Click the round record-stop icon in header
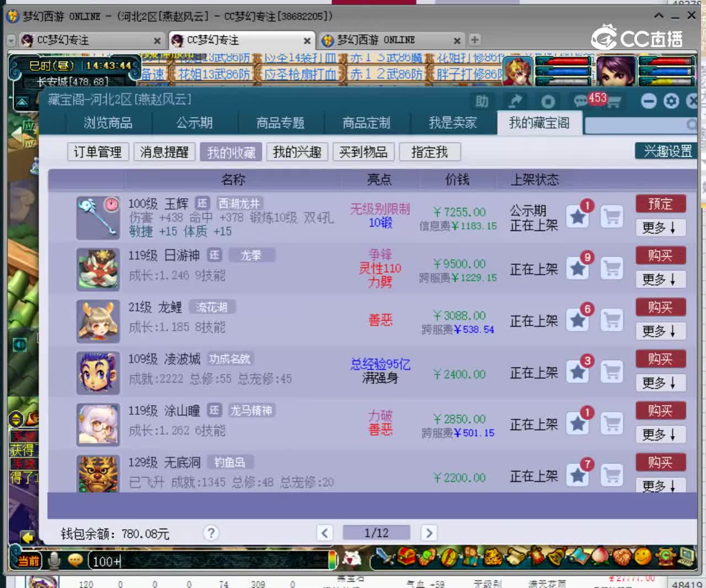 pyautogui.click(x=548, y=101)
